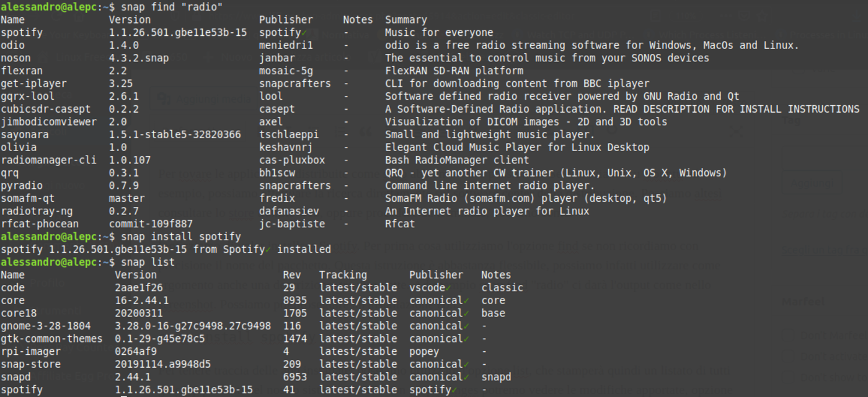Viewport: 868px width, 397px height.
Task: Click the reader view icon in the address bar
Action: 655,16
